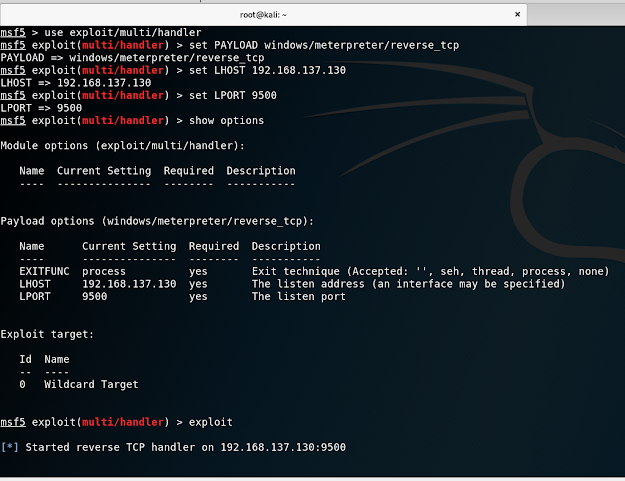Click 'Current Setting' header in module options

pyautogui.click(x=104, y=171)
